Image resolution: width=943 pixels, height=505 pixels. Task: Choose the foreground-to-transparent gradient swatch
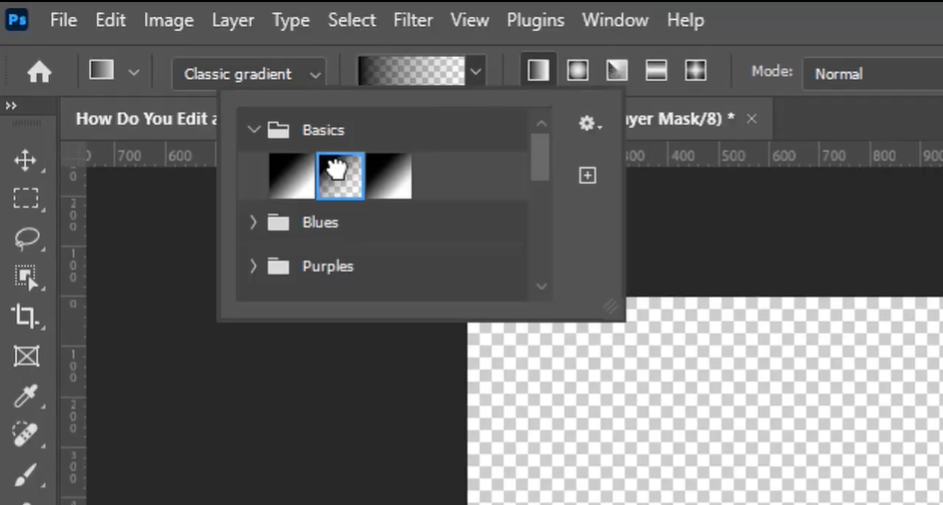[x=340, y=176]
